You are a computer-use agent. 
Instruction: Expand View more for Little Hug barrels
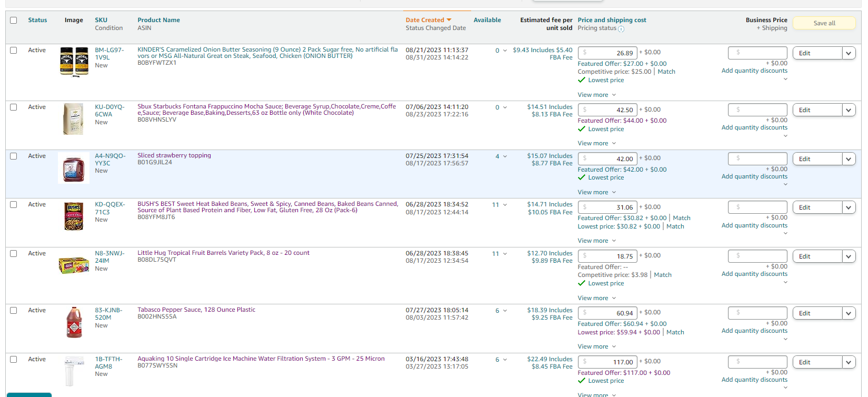click(597, 298)
